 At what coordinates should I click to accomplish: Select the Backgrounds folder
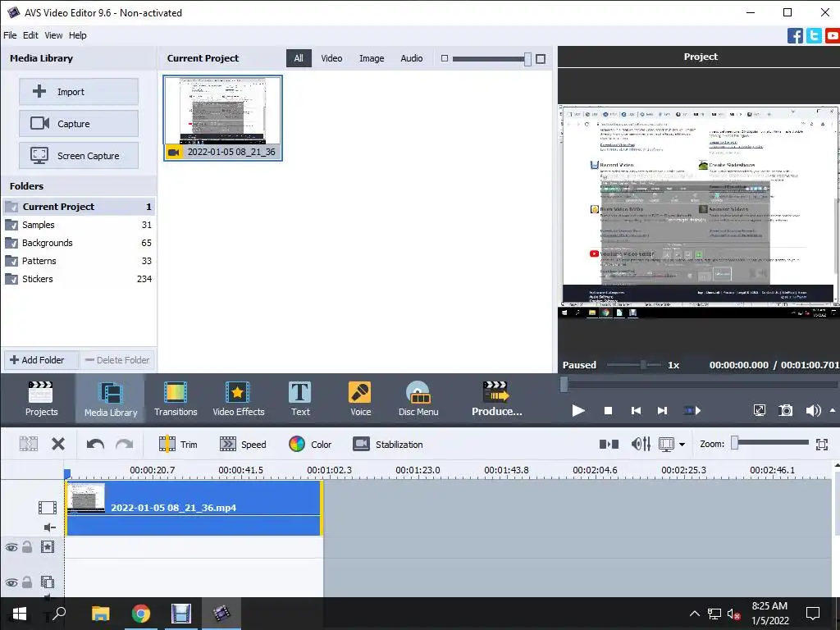point(79,243)
